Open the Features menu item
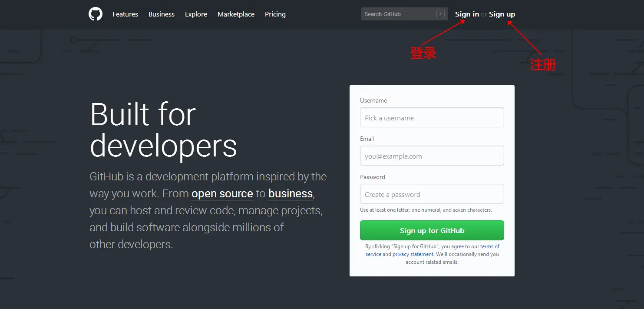 tap(125, 14)
